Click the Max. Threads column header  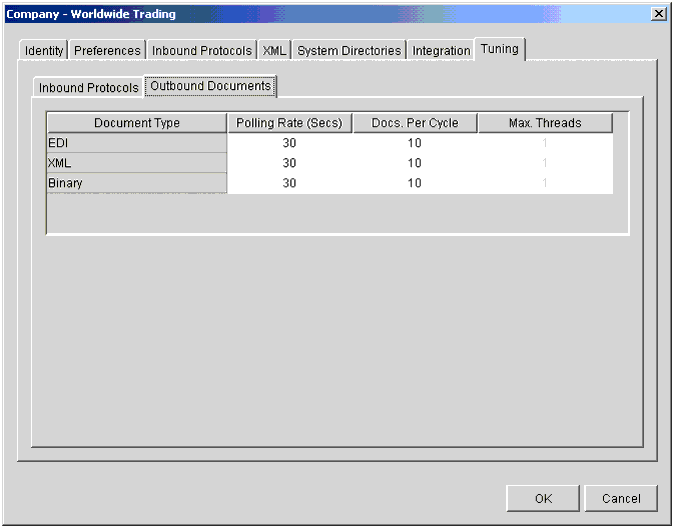545,123
